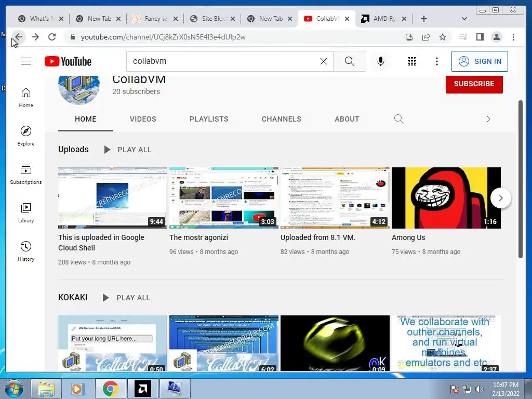Click the YouTube search magnifier button
Screen dimensions: 532x399
(x=350, y=61)
